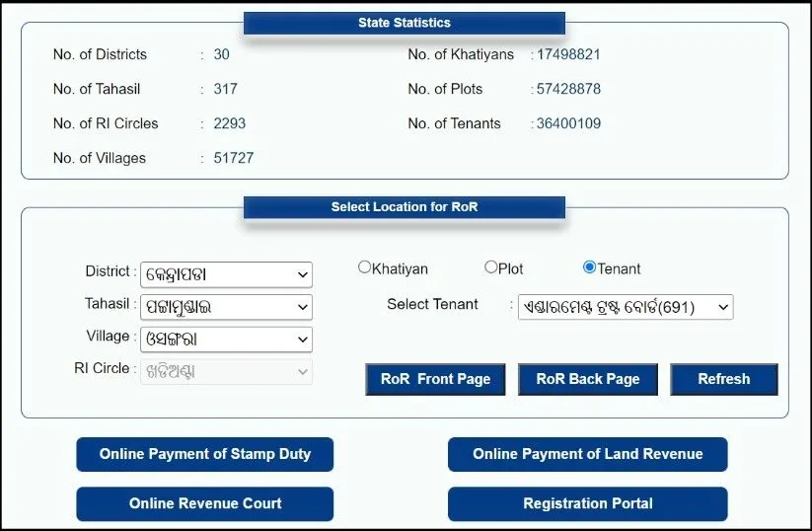Click the number of districts value 30
812x531 pixels.
point(222,54)
